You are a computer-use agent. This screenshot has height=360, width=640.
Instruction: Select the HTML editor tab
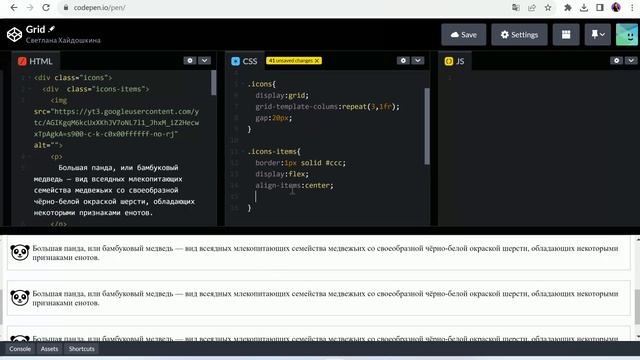[x=35, y=61]
